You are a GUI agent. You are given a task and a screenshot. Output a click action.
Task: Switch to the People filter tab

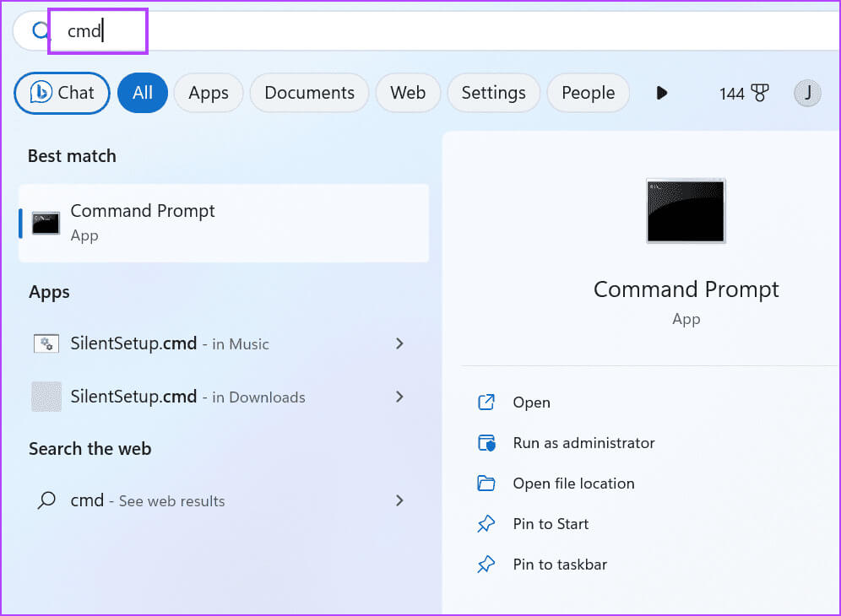coord(588,93)
